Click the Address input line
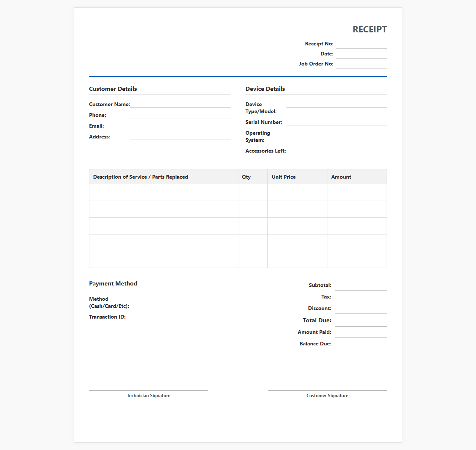The image size is (476, 450). 180,136
